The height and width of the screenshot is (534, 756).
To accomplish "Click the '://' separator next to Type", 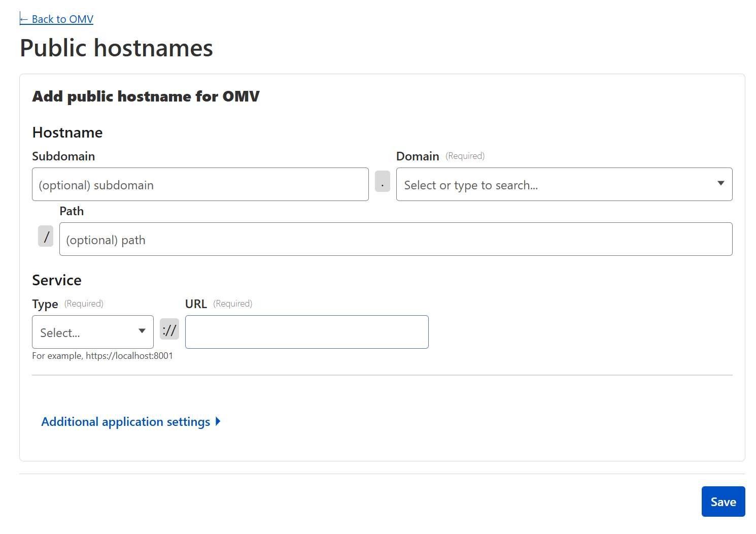I will tap(169, 329).
